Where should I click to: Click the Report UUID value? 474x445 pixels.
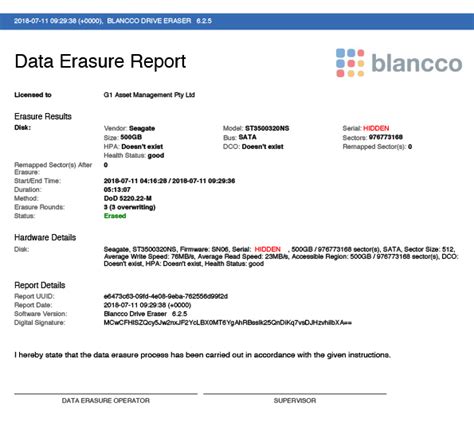click(166, 296)
